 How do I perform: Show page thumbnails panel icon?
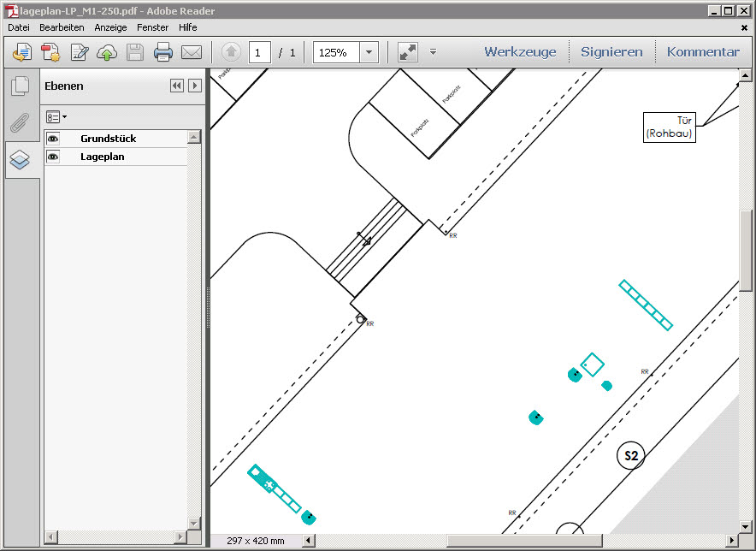coord(20,86)
